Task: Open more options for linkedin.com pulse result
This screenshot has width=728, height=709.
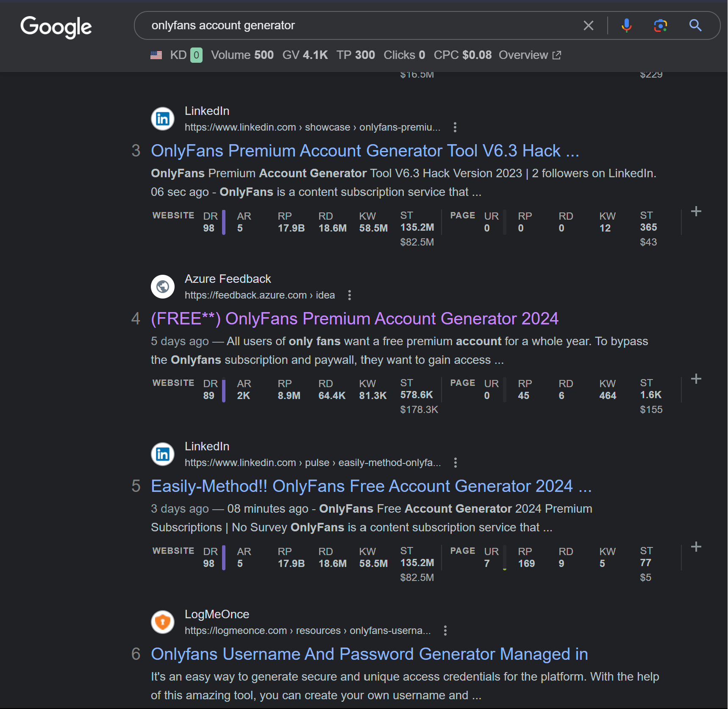Action: click(x=455, y=463)
